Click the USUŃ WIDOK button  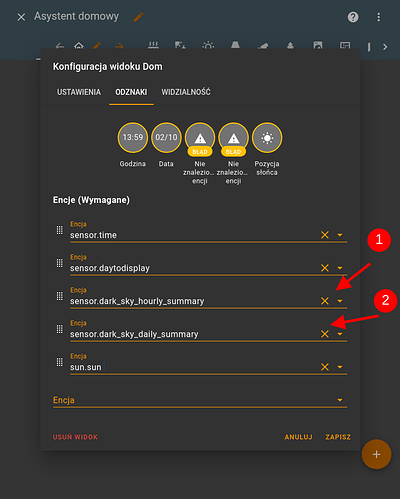75,437
